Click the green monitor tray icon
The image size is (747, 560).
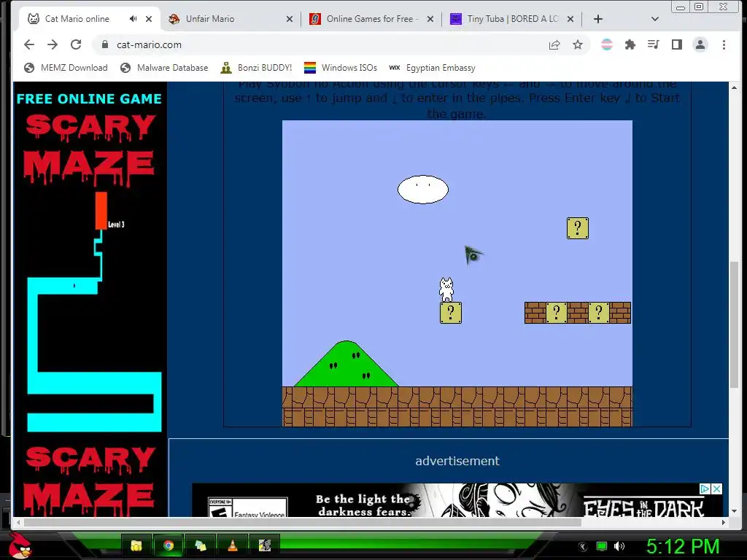[602, 546]
